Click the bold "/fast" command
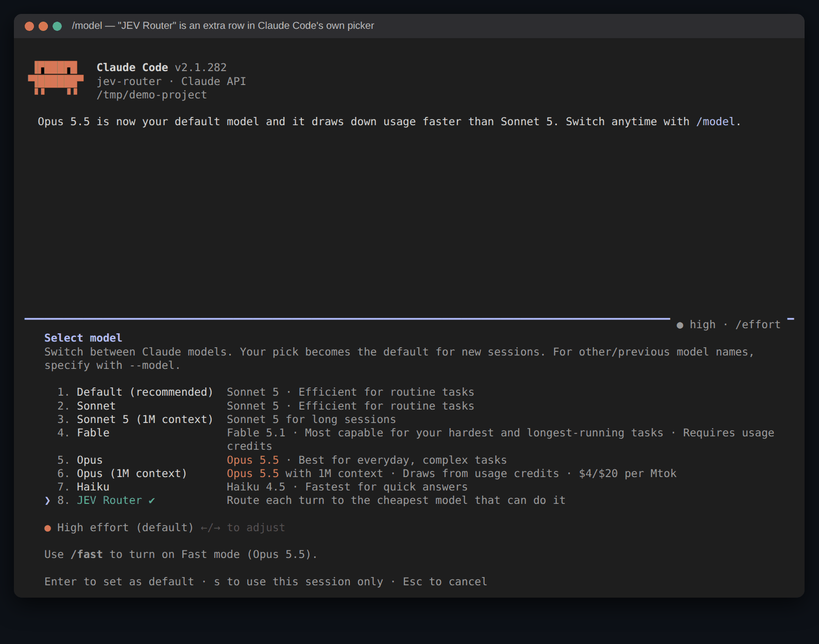This screenshot has width=819, height=644. [x=87, y=554]
